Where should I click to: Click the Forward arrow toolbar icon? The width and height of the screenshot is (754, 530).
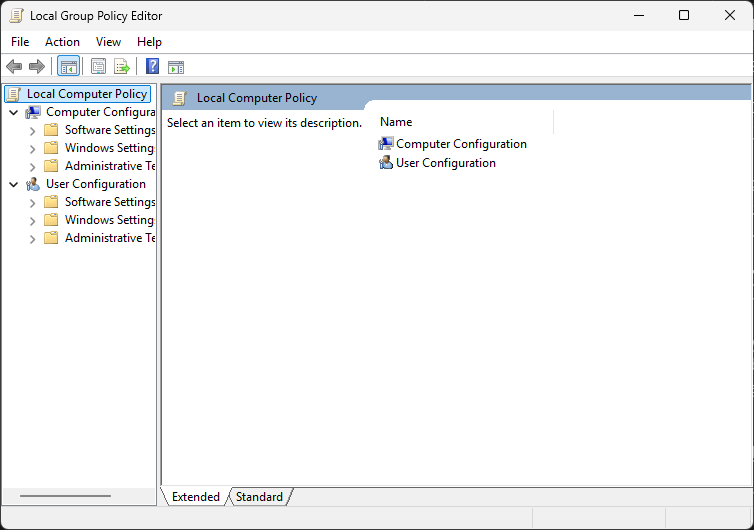pos(37,67)
